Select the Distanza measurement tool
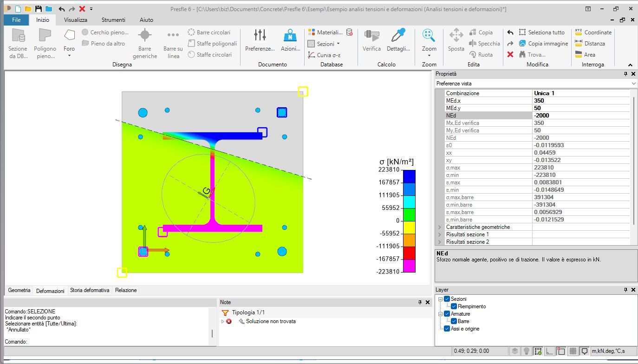Viewport: 638px width, 364px height. tap(590, 44)
